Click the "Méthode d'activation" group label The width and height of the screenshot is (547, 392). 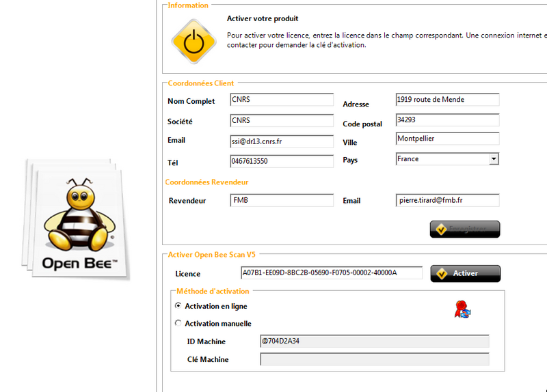pos(213,292)
